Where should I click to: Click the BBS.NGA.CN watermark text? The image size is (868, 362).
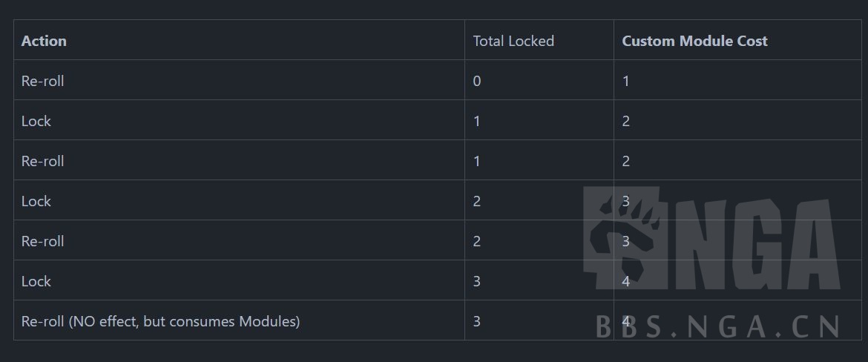(x=718, y=326)
